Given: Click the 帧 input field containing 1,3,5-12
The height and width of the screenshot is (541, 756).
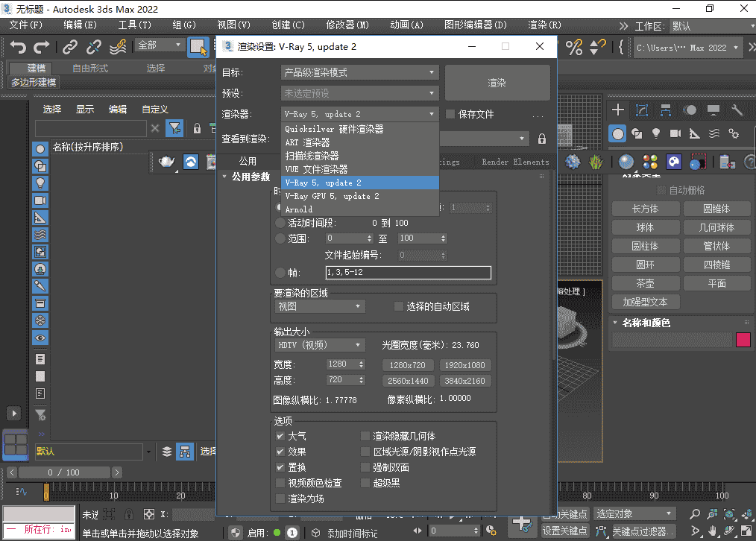Looking at the screenshot, I should click(409, 272).
